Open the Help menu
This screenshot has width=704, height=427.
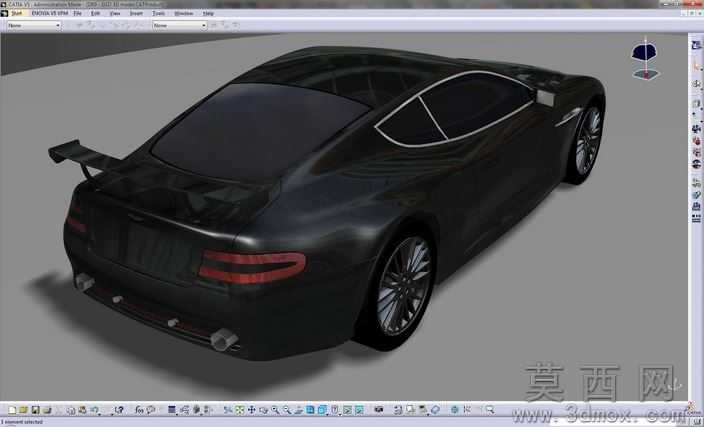pyautogui.click(x=208, y=13)
